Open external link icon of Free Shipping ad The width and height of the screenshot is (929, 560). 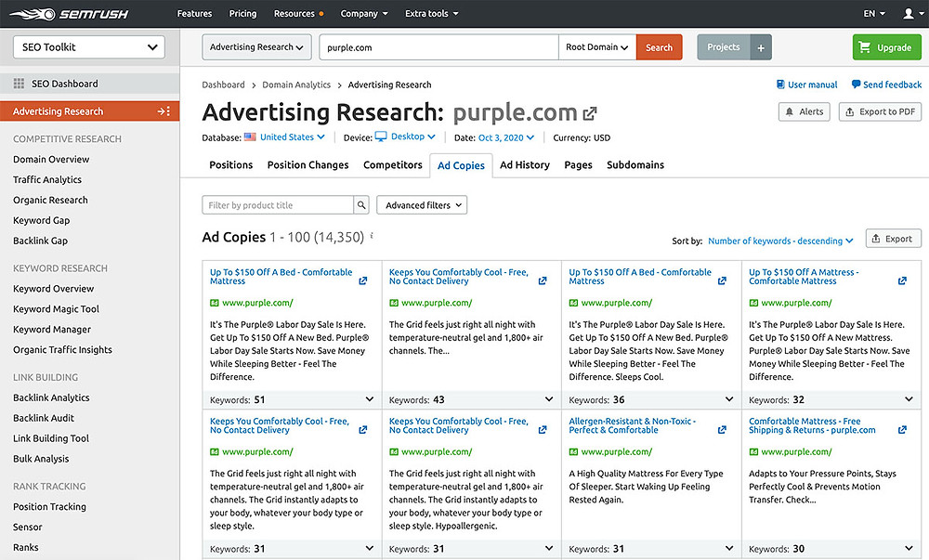click(902, 430)
